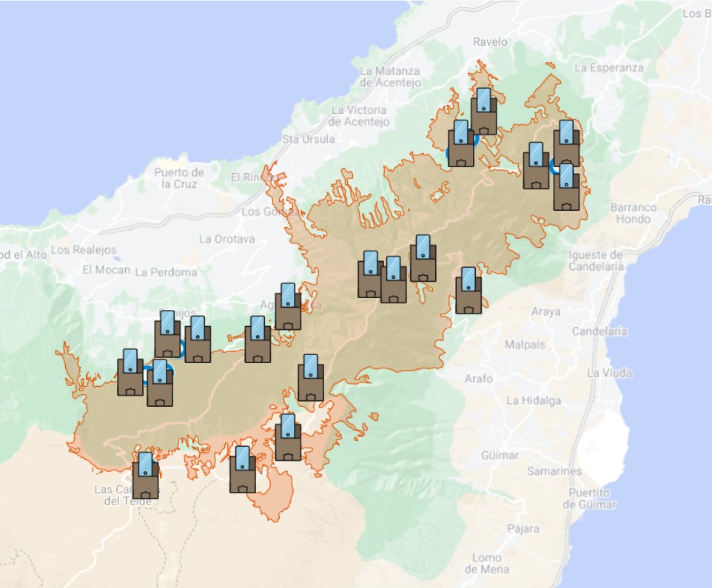Click the marker closest to La Esperanza
712x588 pixels.
[566, 143]
